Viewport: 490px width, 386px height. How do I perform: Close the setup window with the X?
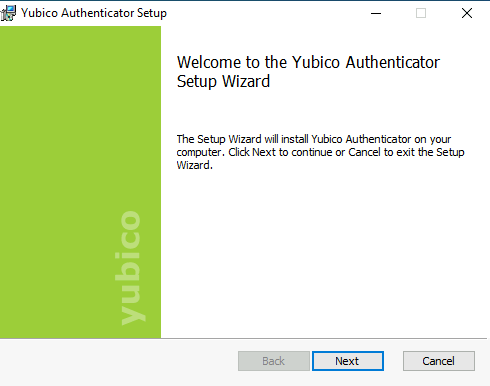tap(467, 13)
